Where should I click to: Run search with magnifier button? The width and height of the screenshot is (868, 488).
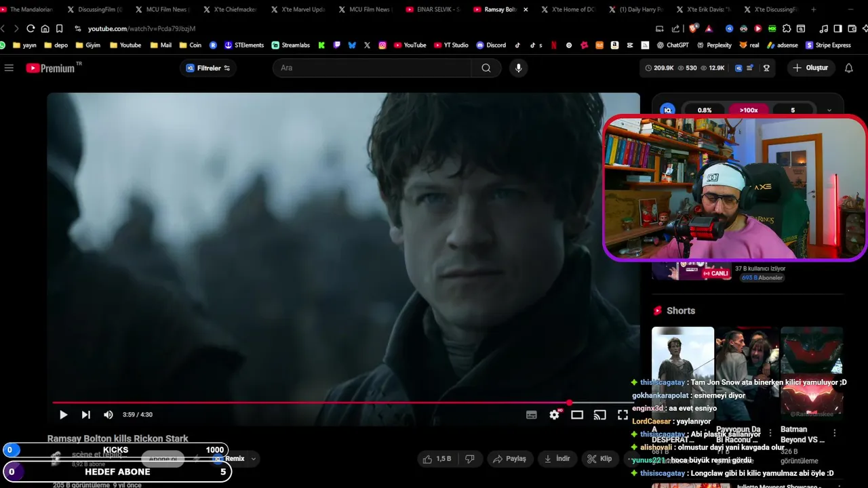pos(486,68)
